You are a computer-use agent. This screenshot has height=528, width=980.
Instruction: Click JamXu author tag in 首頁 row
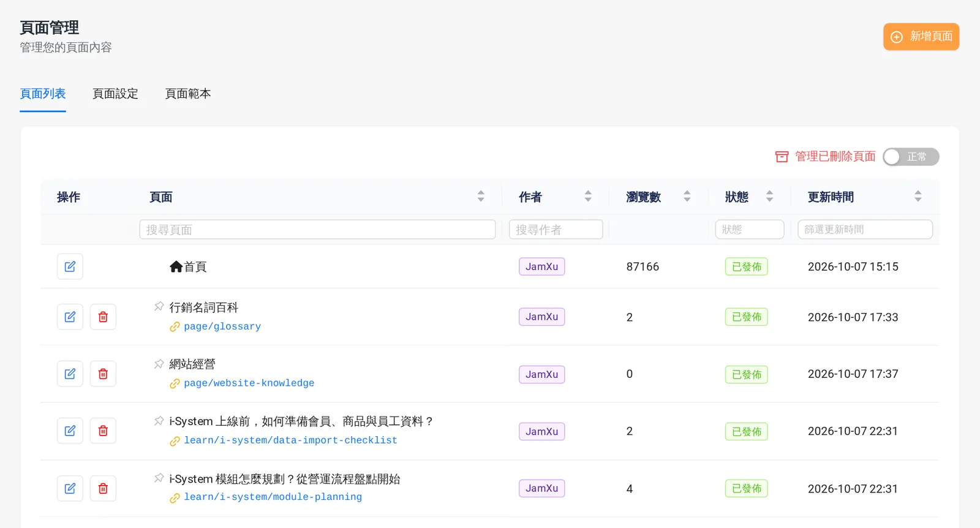[x=542, y=266]
